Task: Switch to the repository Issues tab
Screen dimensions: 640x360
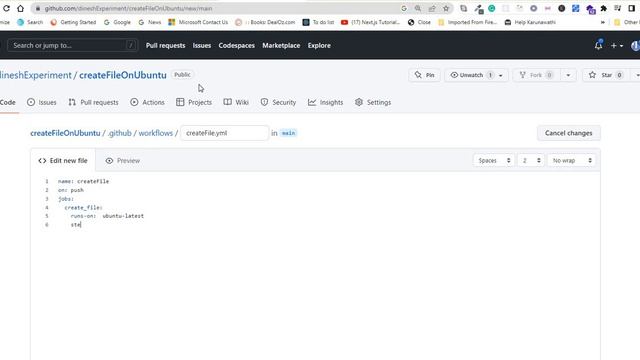Action: [x=42, y=102]
